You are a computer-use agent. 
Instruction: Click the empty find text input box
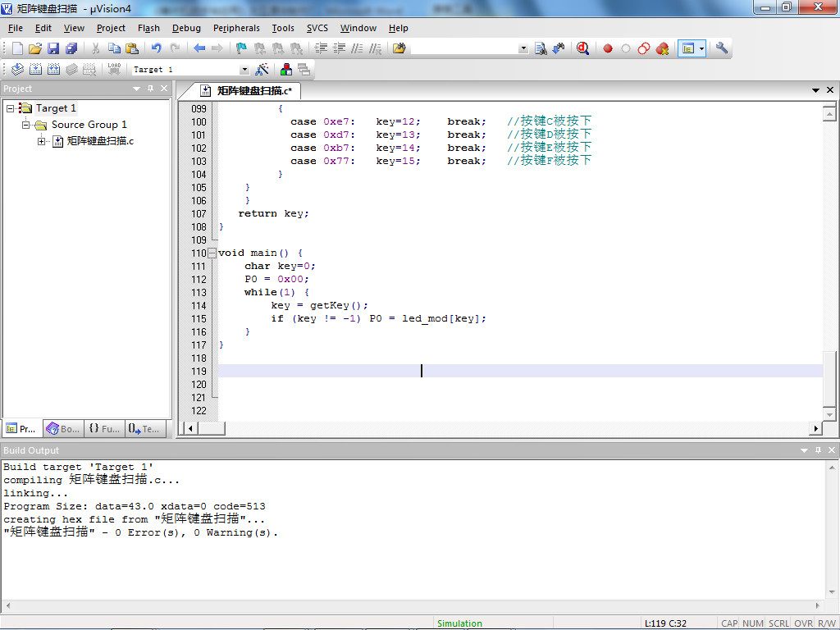tap(464, 48)
